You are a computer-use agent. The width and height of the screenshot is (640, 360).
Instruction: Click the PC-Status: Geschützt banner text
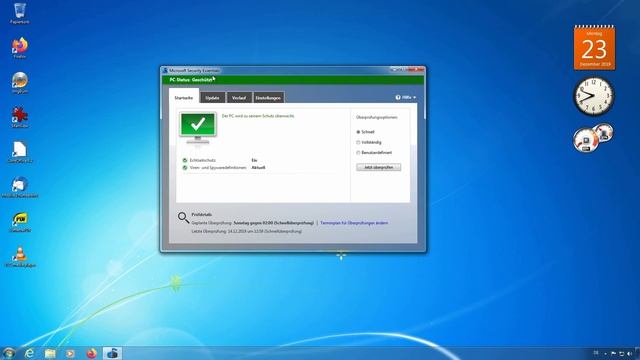click(191, 80)
